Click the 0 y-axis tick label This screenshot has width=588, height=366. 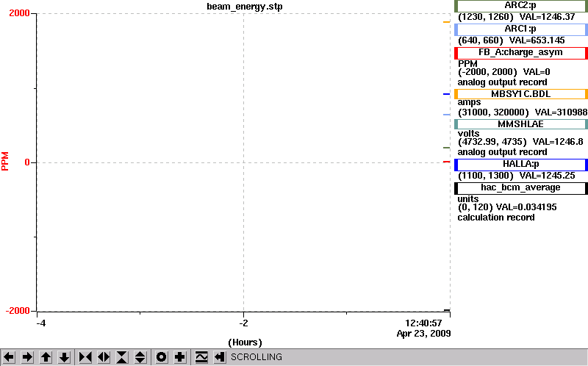(27, 162)
